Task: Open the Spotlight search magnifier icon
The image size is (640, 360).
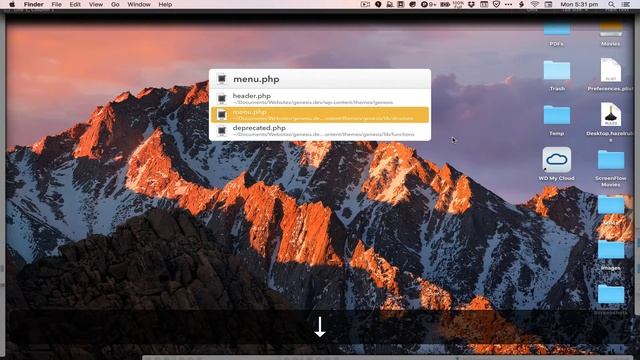Action: pyautogui.click(x=611, y=4)
